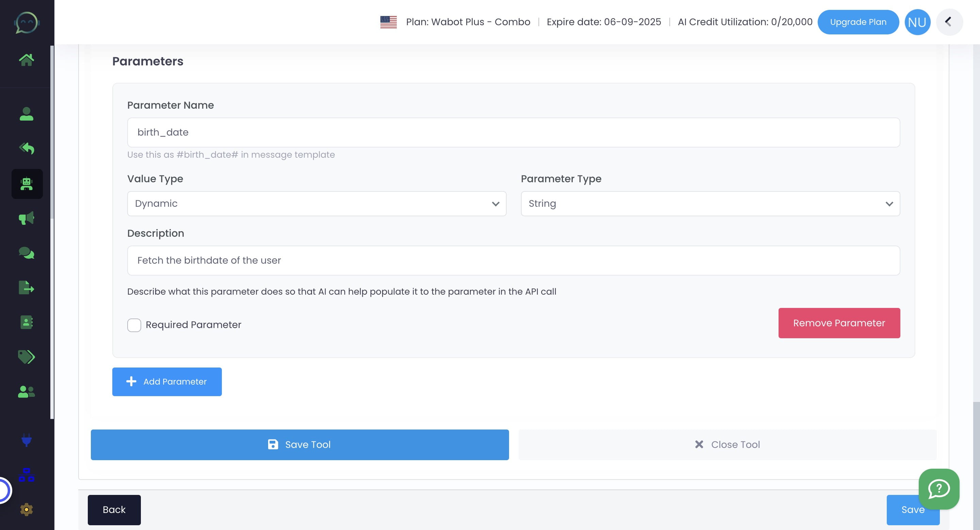Click the gear settings sidebar icon
The height and width of the screenshot is (530, 980).
click(26, 510)
